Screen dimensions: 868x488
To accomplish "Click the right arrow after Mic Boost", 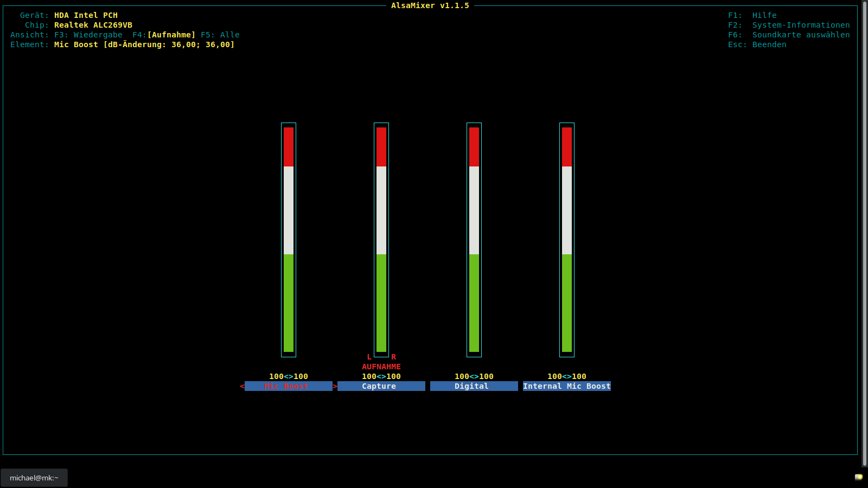I will [335, 386].
